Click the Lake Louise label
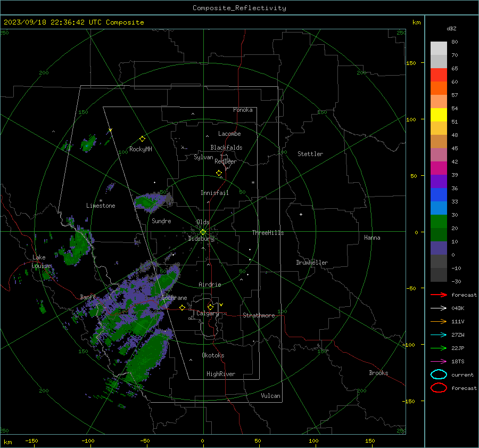 [41, 262]
